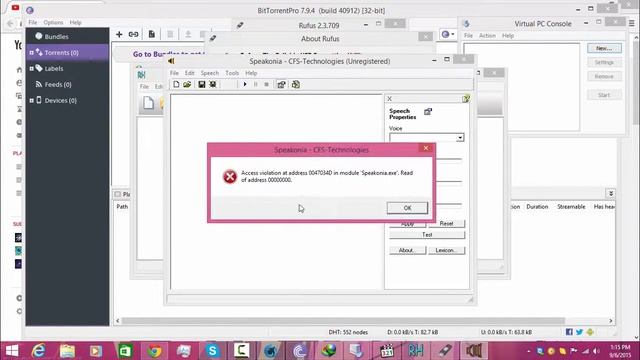Click Facebook icon in BitTorrent status bar

point(569,332)
